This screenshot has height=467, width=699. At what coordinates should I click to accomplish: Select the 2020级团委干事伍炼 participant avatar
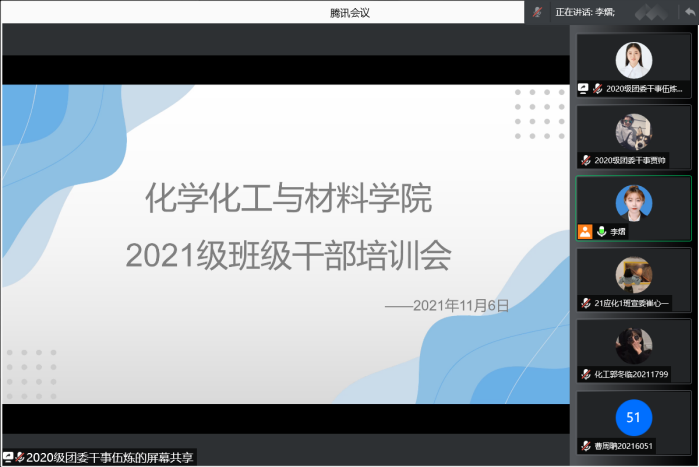(x=633, y=60)
